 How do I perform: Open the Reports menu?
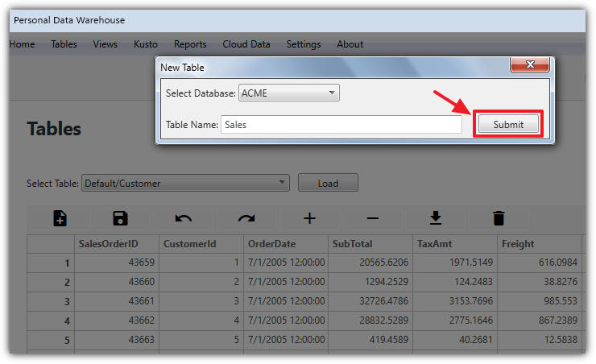click(190, 44)
